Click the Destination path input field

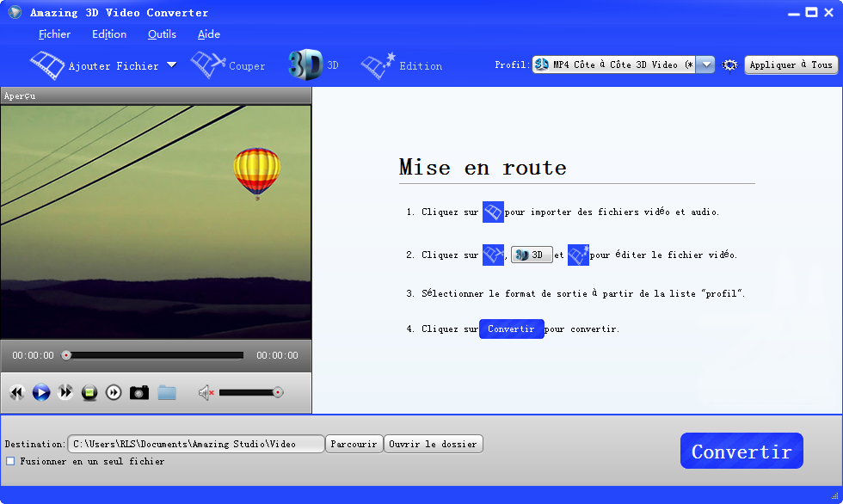(x=196, y=444)
